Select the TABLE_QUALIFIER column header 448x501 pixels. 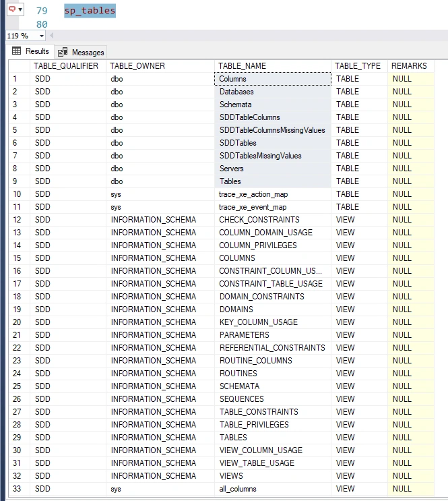coord(68,66)
